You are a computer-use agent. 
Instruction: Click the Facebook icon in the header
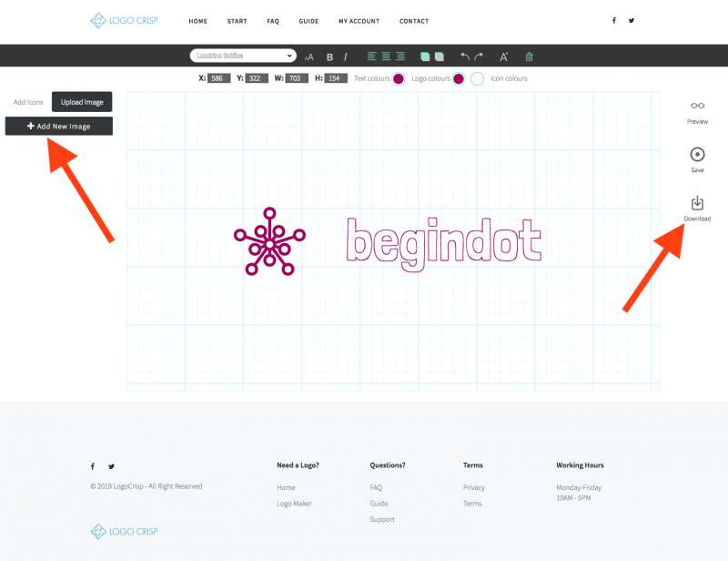point(613,20)
